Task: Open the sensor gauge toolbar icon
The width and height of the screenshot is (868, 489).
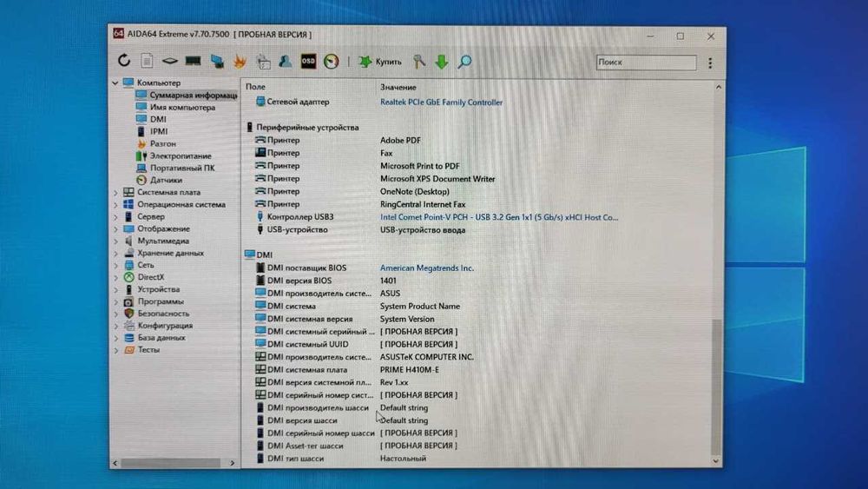Action: [x=331, y=62]
